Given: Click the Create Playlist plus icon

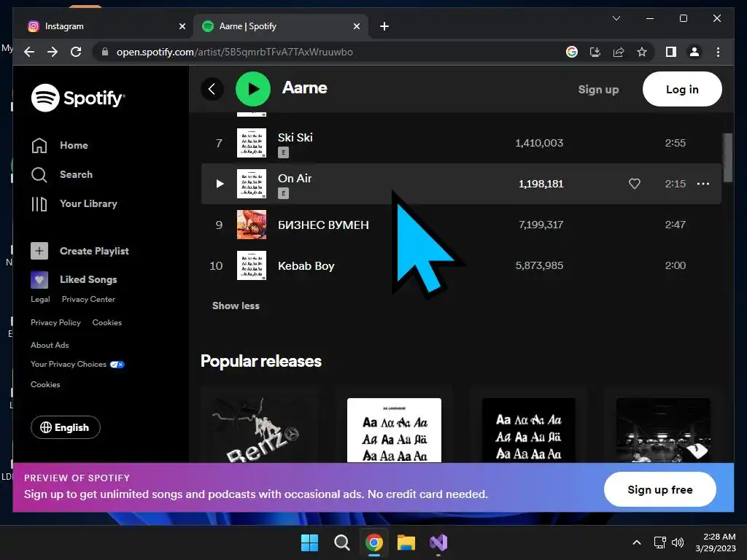Looking at the screenshot, I should point(39,251).
